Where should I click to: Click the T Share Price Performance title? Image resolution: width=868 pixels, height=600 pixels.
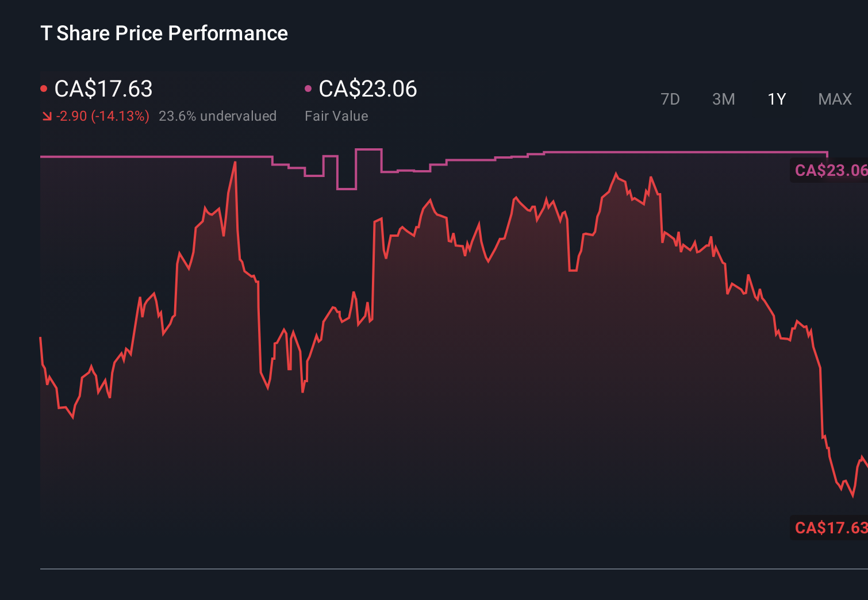click(x=163, y=33)
